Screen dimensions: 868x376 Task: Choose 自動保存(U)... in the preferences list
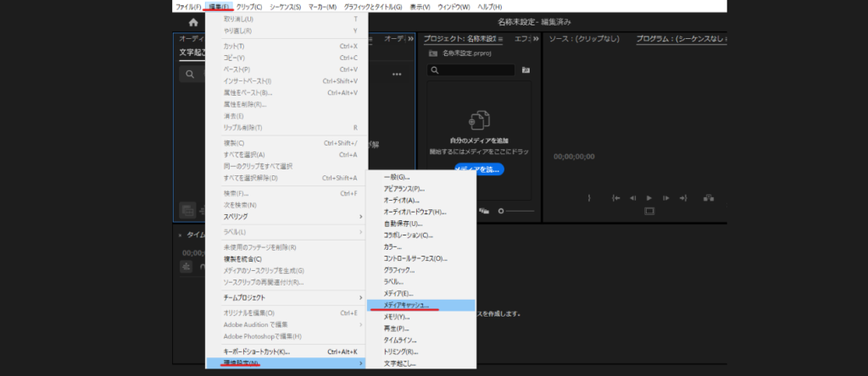tap(402, 224)
